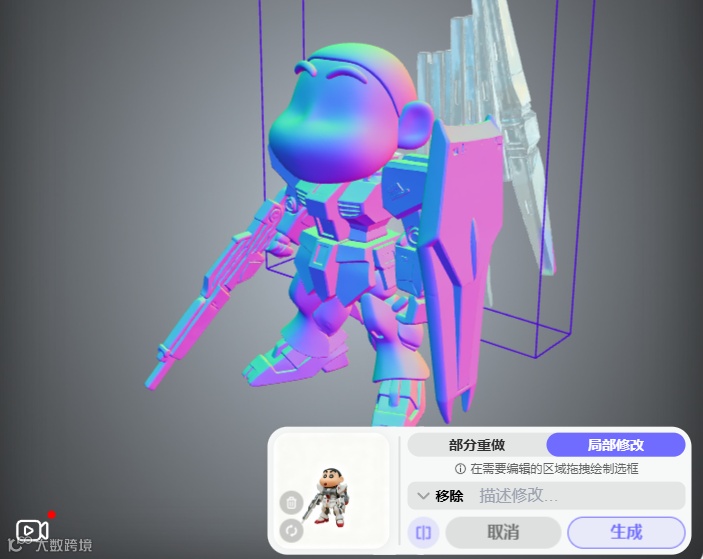Cancel with the 取消 button
Viewport: 703px width, 559px height.
503,532
